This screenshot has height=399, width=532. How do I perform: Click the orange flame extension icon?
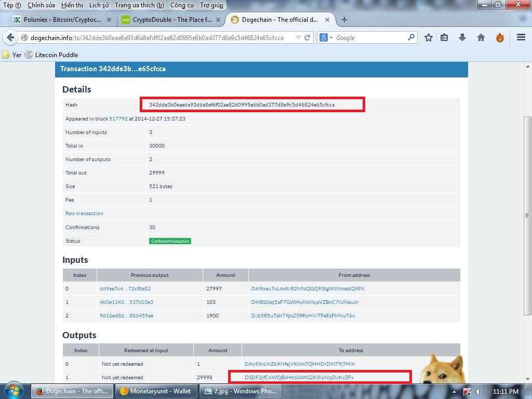[x=500, y=37]
